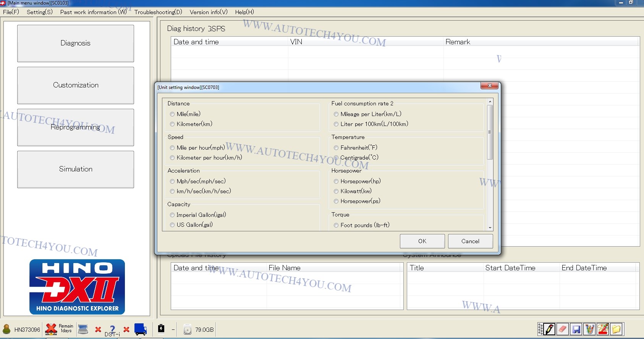Click the hard disk 79.0GB icon
The height and width of the screenshot is (339, 644).
[188, 329]
